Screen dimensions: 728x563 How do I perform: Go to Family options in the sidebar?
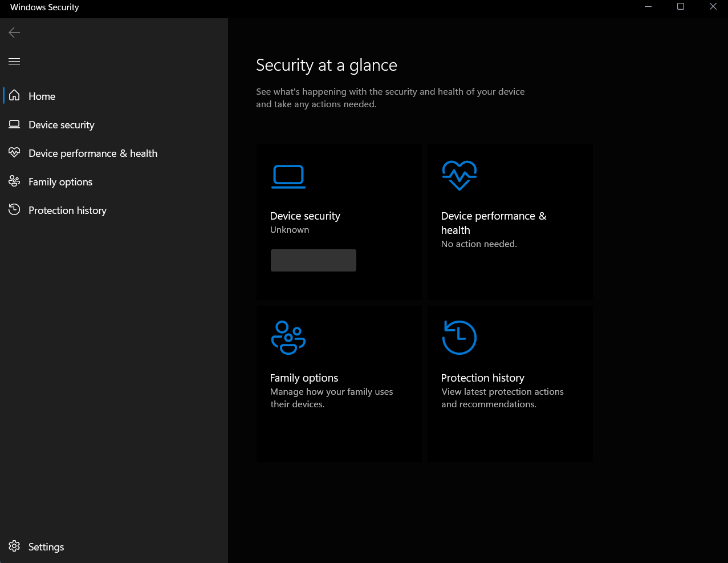pyautogui.click(x=114, y=181)
